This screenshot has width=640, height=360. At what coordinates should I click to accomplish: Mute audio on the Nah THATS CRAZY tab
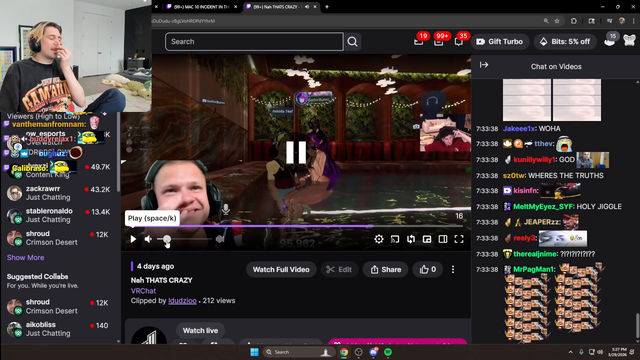tap(307, 7)
